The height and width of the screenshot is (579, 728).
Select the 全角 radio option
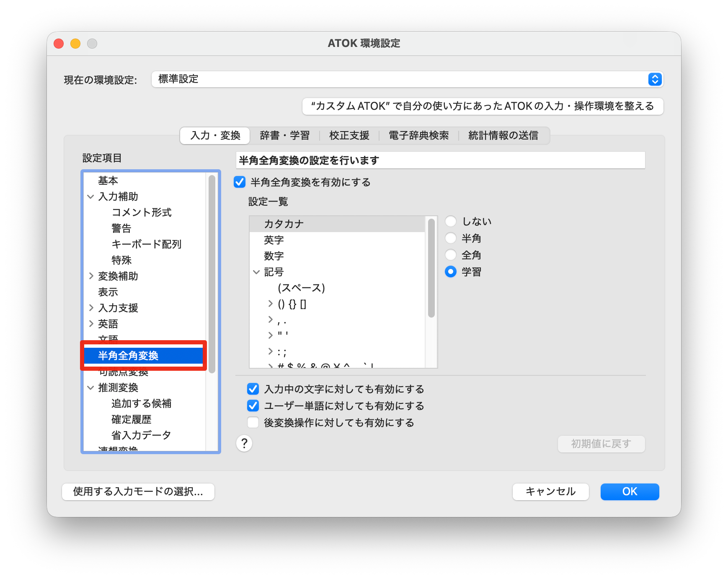pyautogui.click(x=451, y=255)
